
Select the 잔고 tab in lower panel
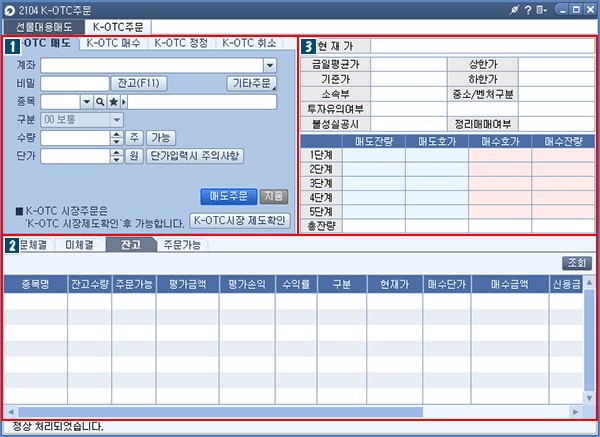(131, 245)
